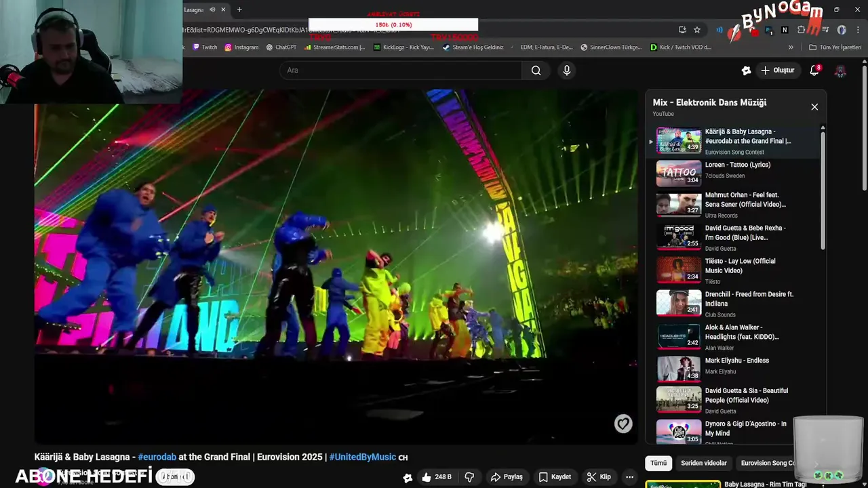Click into the Ara search field
The width and height of the screenshot is (868, 488).
[401, 70]
